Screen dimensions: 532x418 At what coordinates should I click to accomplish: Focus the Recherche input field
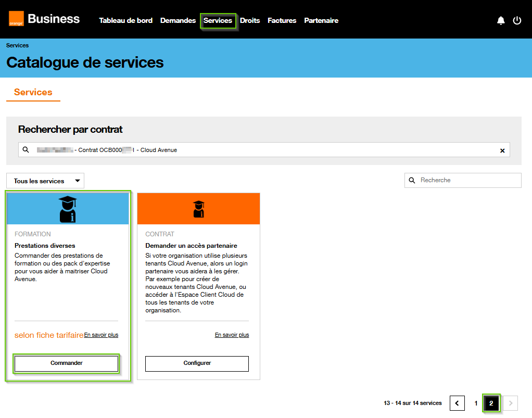(463, 180)
